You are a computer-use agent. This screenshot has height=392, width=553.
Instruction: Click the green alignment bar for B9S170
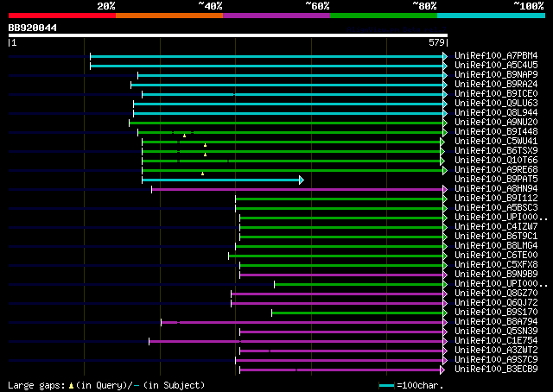pyautogui.click(x=358, y=313)
